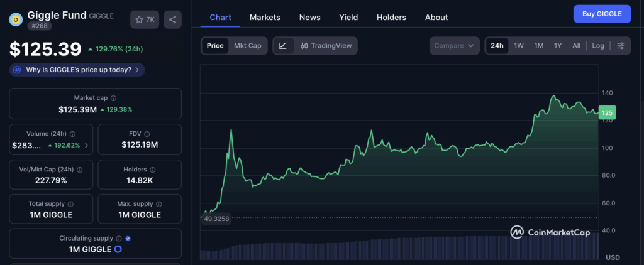The height and width of the screenshot is (265, 644).
Task: Open TradingView candlestick chart view
Action: [x=326, y=46]
